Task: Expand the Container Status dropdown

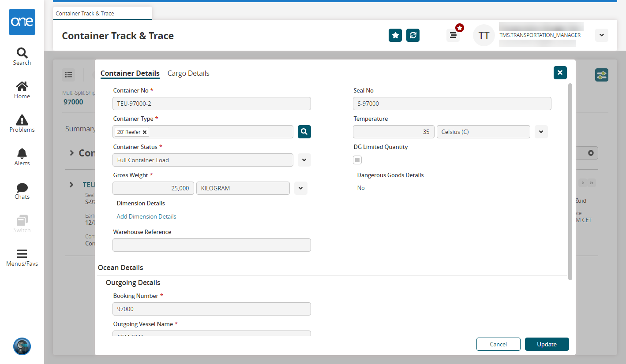Action: (x=304, y=160)
